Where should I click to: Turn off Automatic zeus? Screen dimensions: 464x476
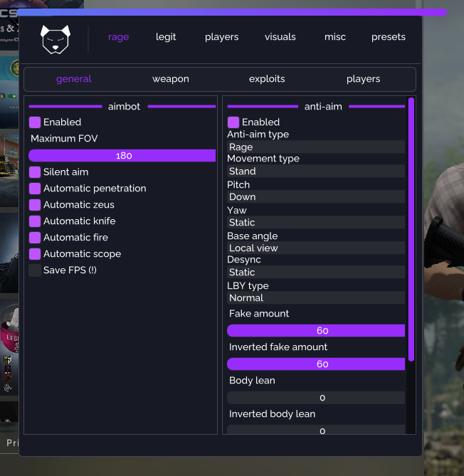tap(35, 205)
